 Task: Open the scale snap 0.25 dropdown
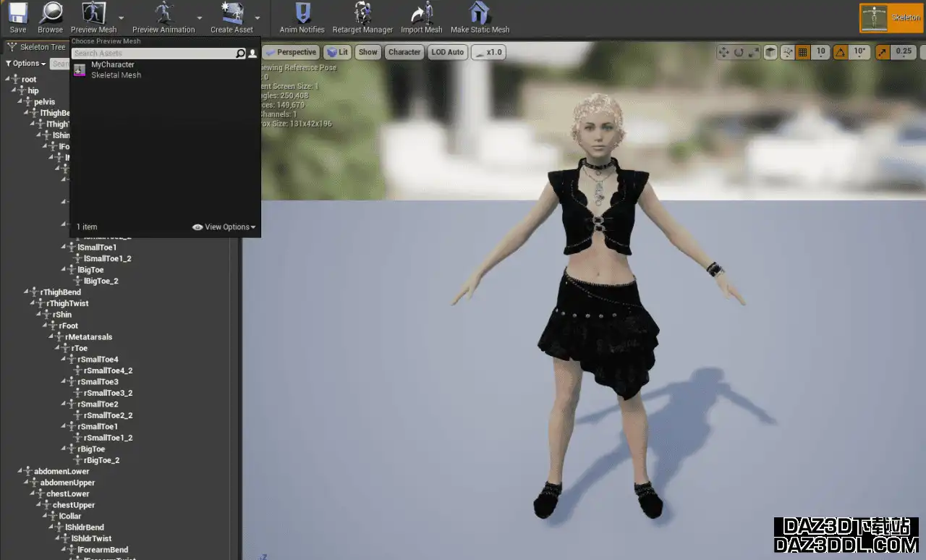[x=904, y=52]
